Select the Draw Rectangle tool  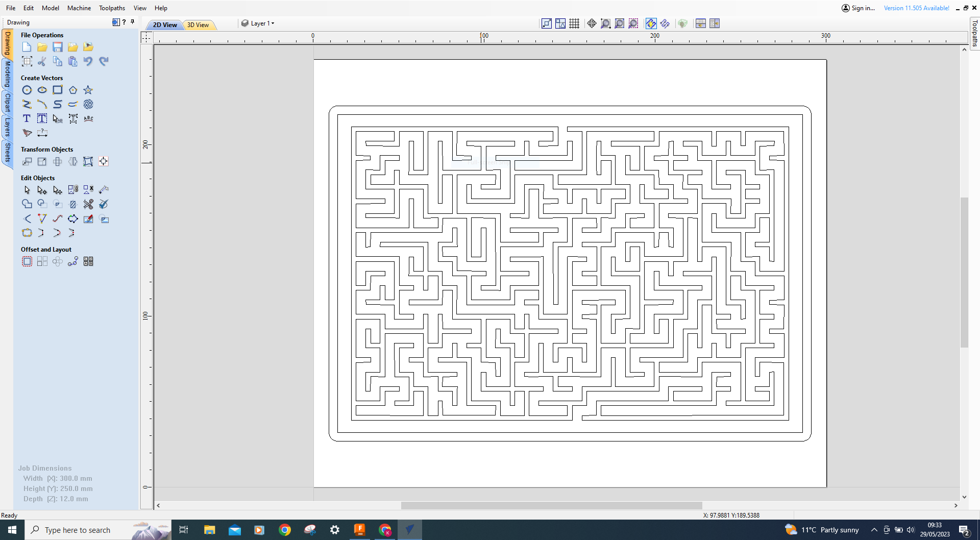pyautogui.click(x=57, y=90)
